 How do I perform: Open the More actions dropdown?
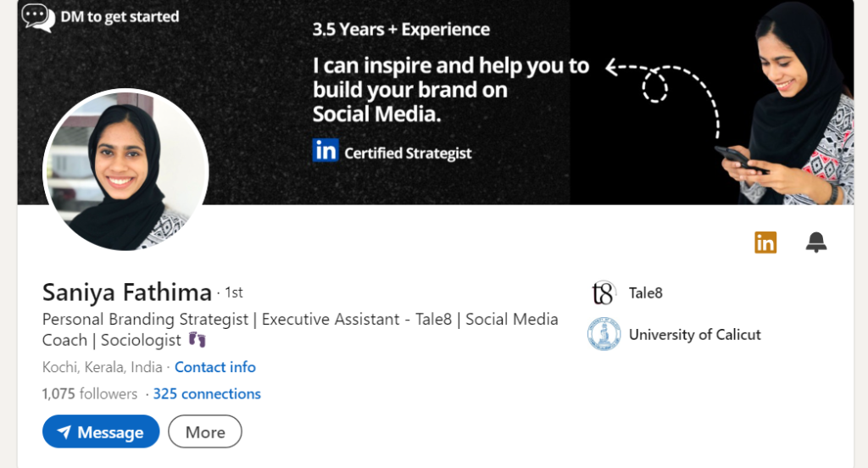point(205,432)
